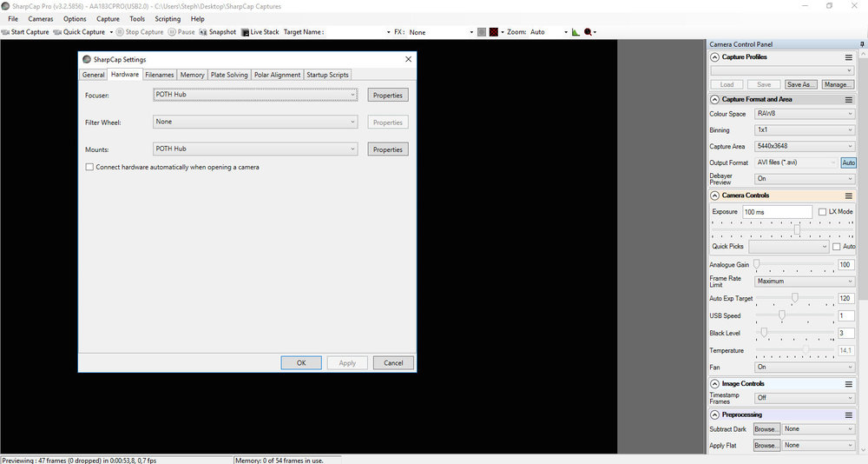868x464 pixels.
Task: Toggle the Auto output format button
Action: (848, 162)
